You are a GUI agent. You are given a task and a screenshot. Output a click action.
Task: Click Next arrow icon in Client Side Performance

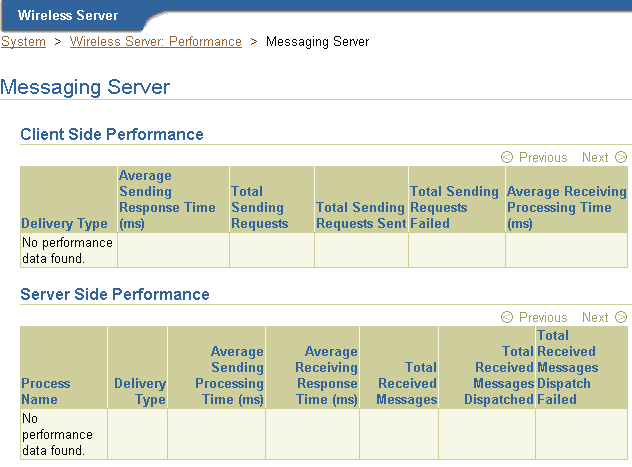click(x=621, y=157)
